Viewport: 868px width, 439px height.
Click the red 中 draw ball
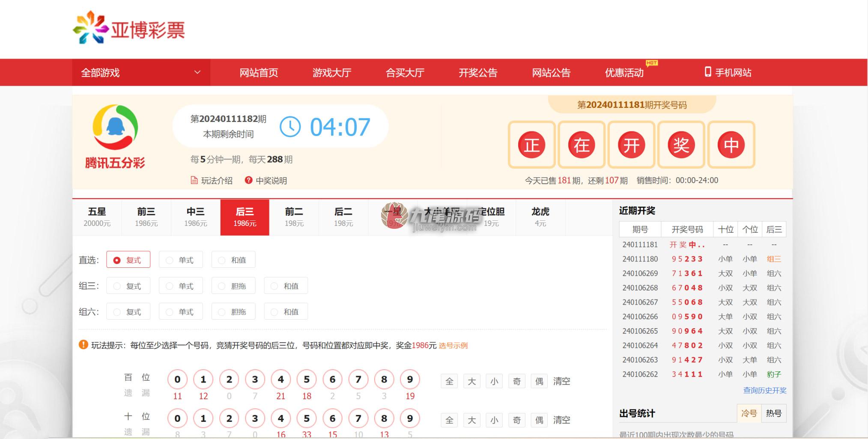pos(731,145)
